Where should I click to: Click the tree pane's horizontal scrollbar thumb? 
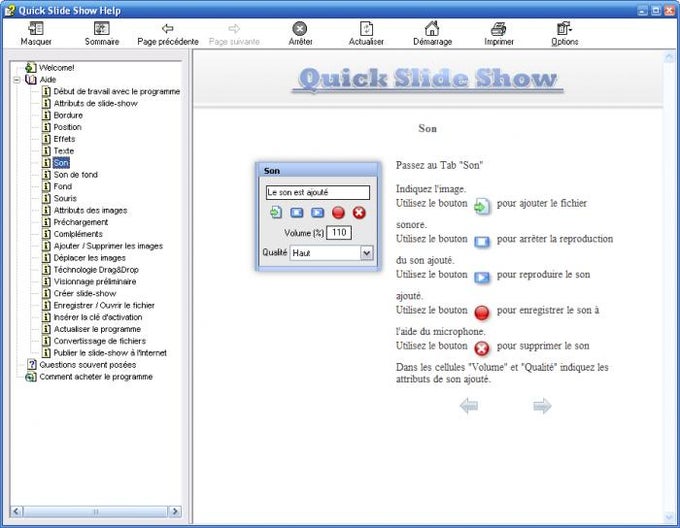coord(95,511)
